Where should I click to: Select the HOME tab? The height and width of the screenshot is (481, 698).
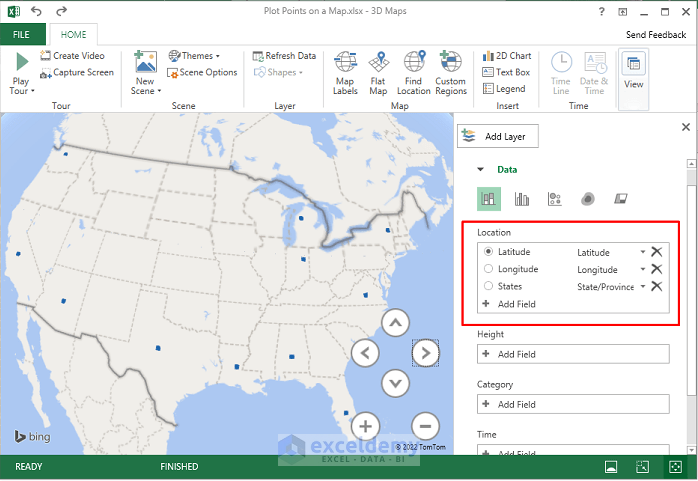coord(73,35)
